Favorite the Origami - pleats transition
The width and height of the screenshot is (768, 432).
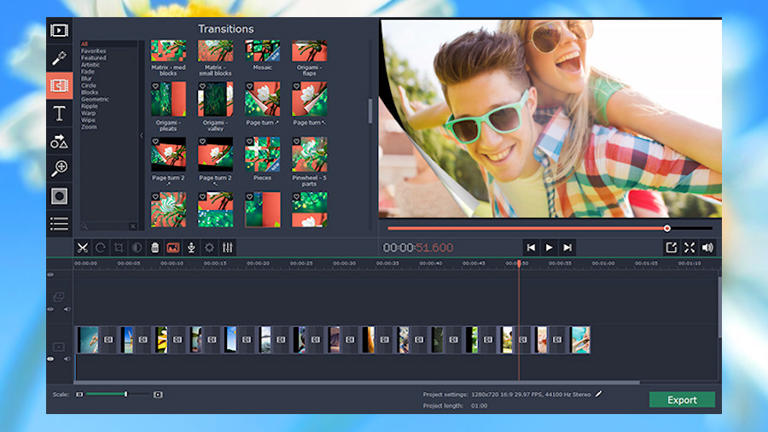(155, 86)
